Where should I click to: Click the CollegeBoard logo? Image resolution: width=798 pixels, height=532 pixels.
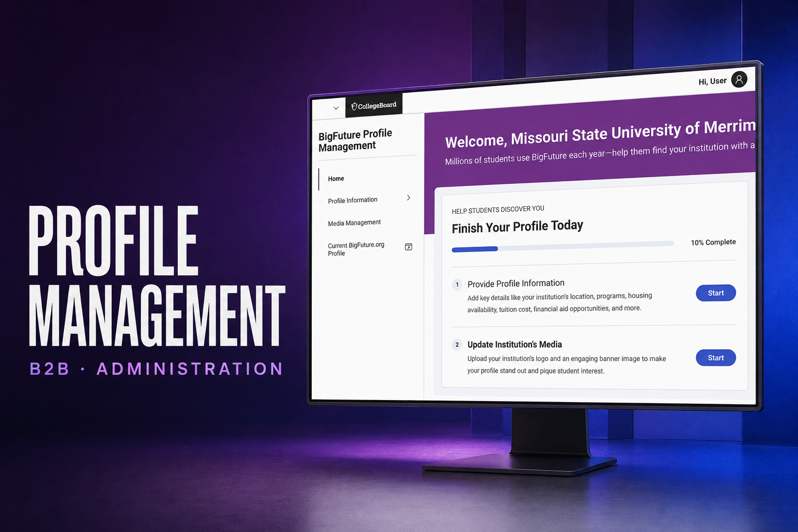tap(374, 106)
